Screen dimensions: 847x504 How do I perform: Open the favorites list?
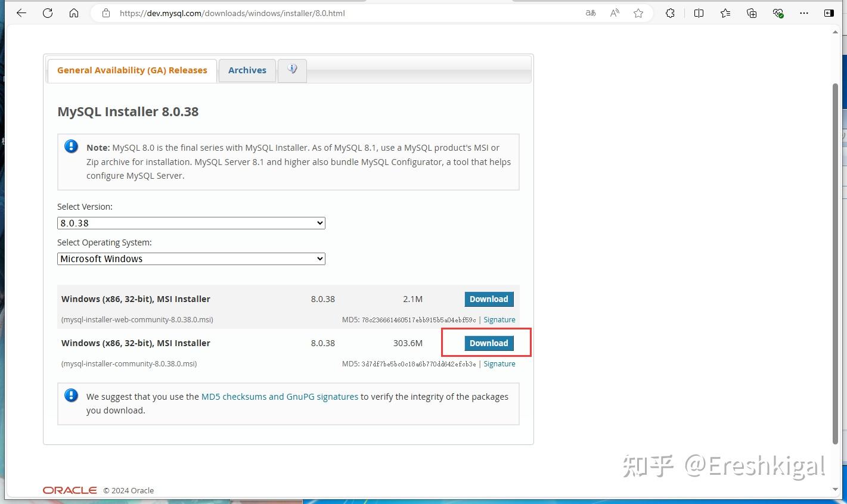point(725,13)
